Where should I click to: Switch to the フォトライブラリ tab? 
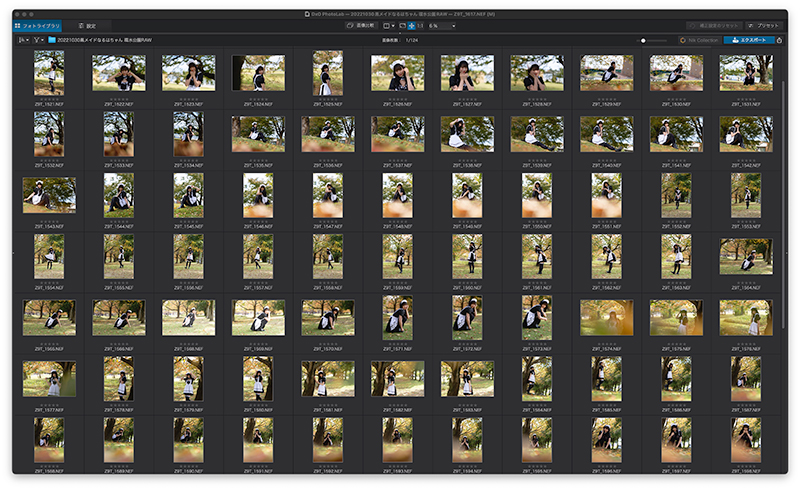37,26
